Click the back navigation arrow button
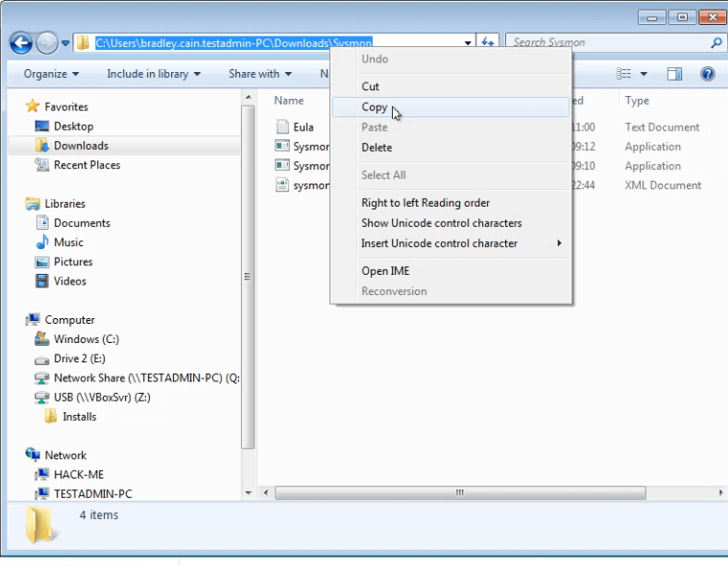Screen dimensions: 728x566 21,43
